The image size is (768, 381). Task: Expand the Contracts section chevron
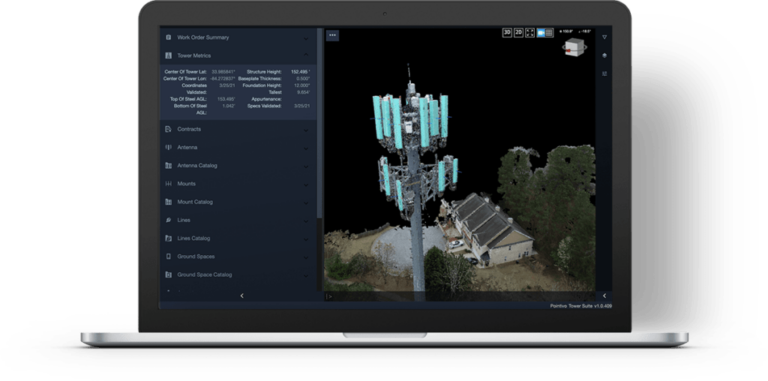point(306,130)
